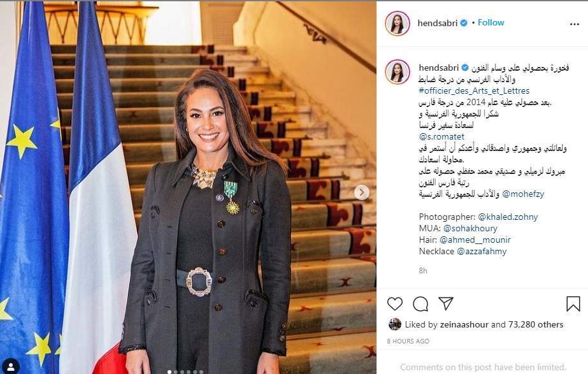Screen dimensions: 588x374
Task: Go to next photo with arrow chevron
Action: [x=361, y=192]
